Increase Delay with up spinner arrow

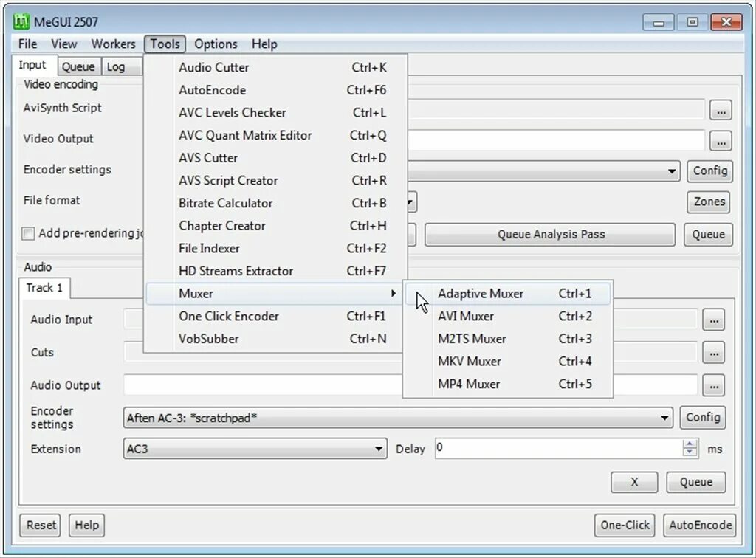(x=690, y=444)
